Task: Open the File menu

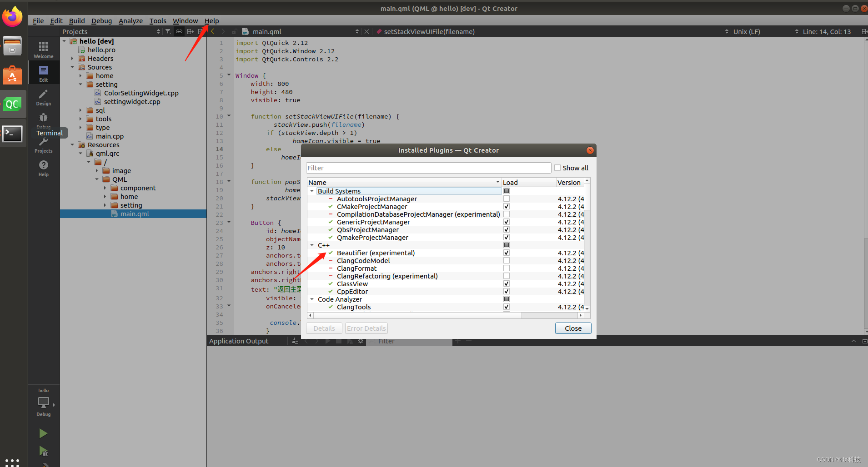Action: [x=38, y=20]
